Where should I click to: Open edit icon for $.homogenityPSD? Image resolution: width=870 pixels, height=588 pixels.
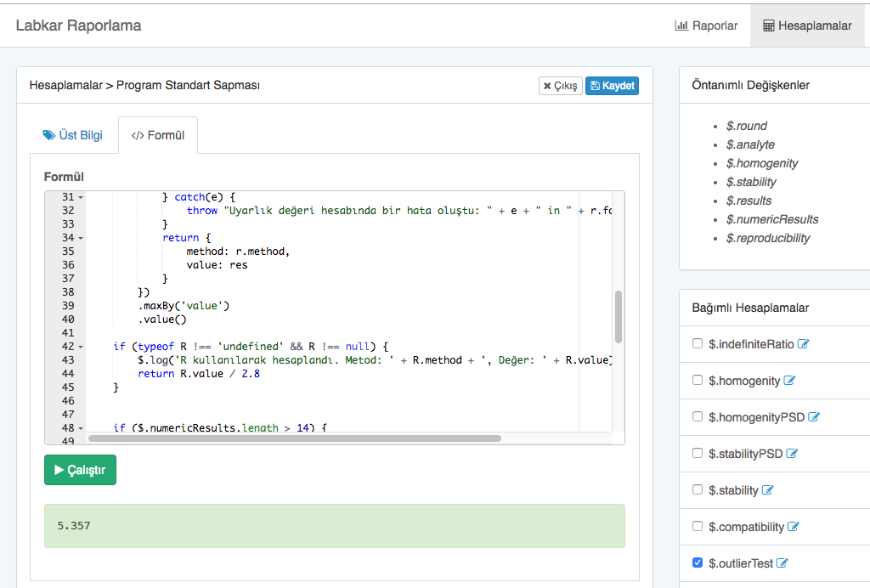coord(814,417)
